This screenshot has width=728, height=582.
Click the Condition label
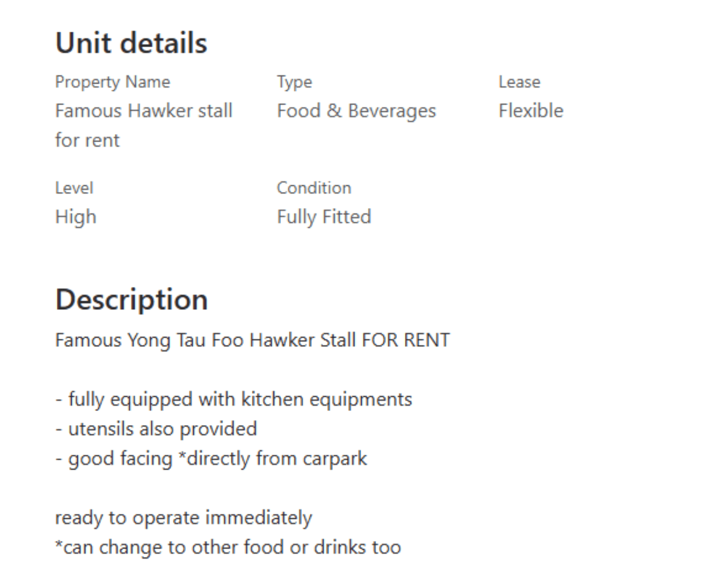pos(314,188)
